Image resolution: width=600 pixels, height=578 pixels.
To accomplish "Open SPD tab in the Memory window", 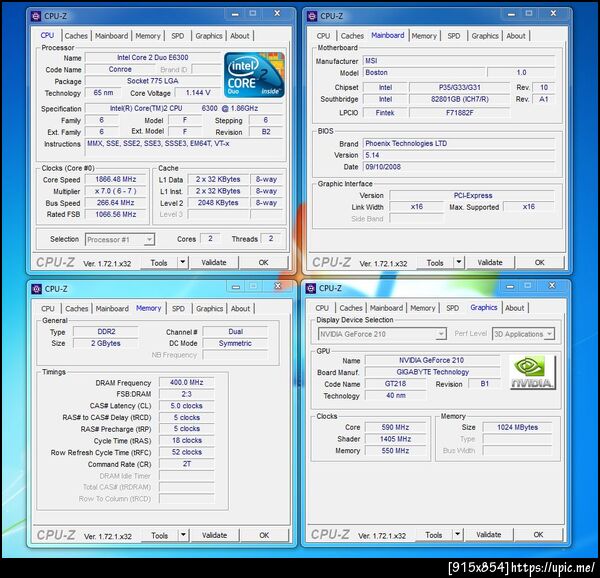I will [x=178, y=309].
